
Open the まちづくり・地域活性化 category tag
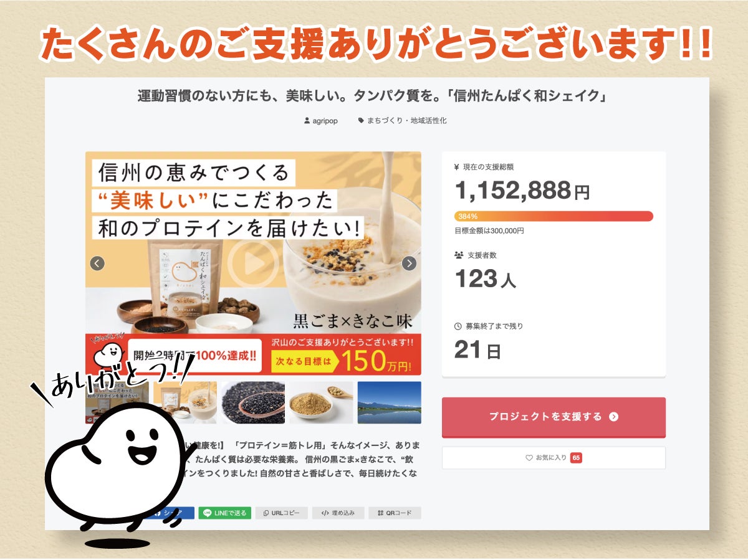pos(403,121)
